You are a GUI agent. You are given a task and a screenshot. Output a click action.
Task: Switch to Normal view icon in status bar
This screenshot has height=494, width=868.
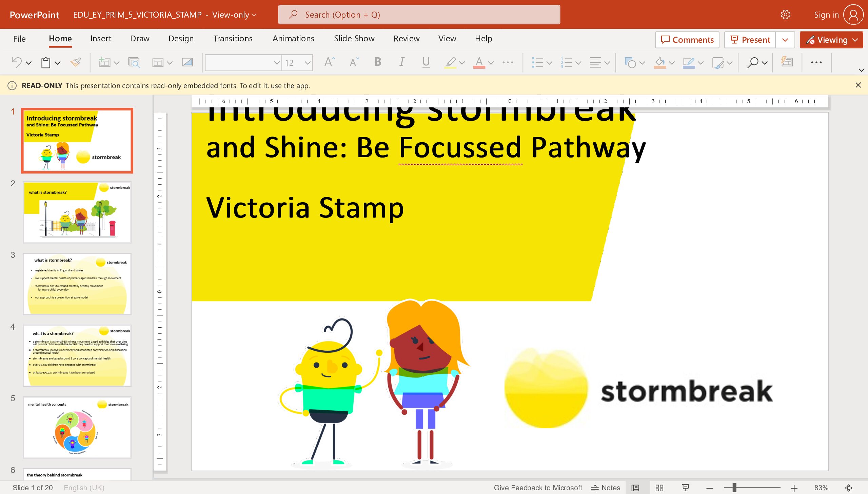click(635, 488)
